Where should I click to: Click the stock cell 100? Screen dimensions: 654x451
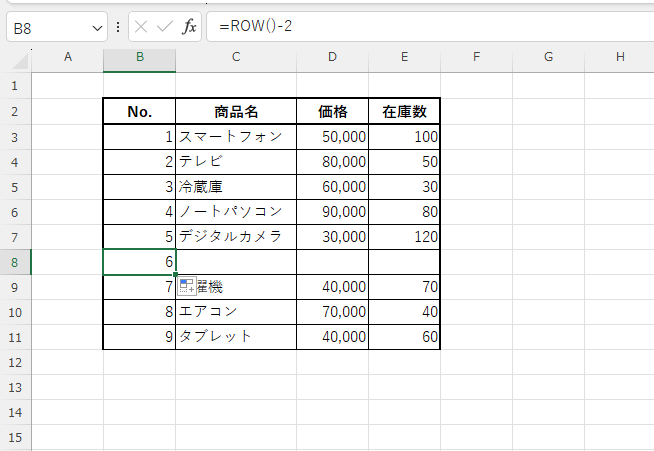click(405, 137)
